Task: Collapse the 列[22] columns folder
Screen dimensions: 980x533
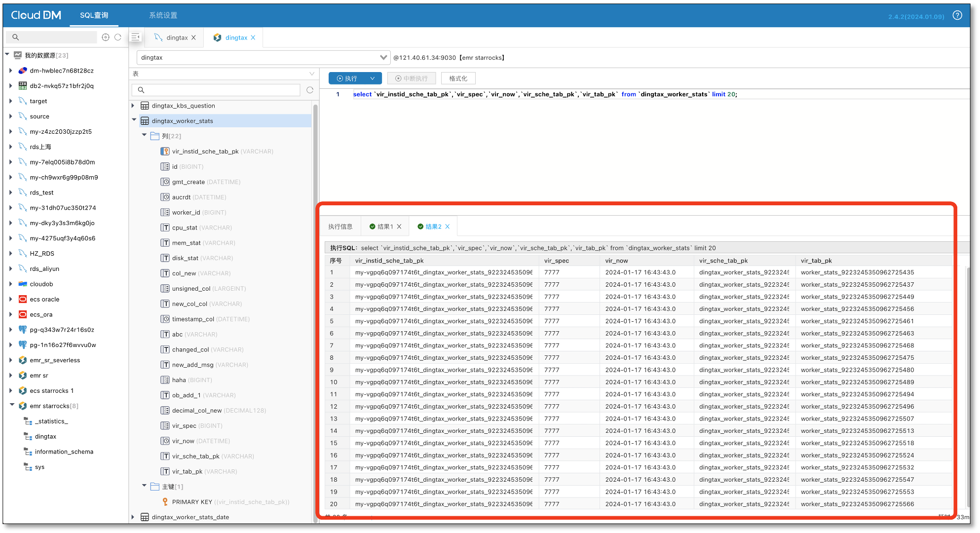Action: point(144,135)
